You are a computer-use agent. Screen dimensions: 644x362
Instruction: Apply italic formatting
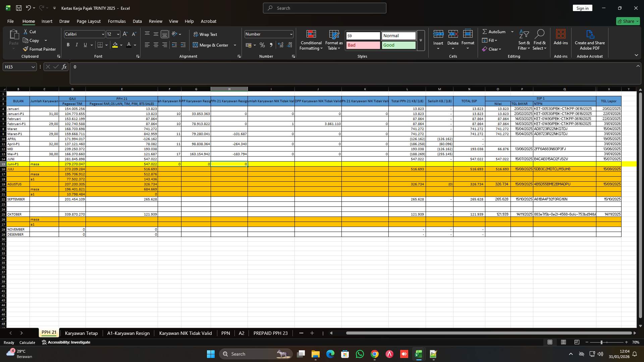[x=76, y=45]
